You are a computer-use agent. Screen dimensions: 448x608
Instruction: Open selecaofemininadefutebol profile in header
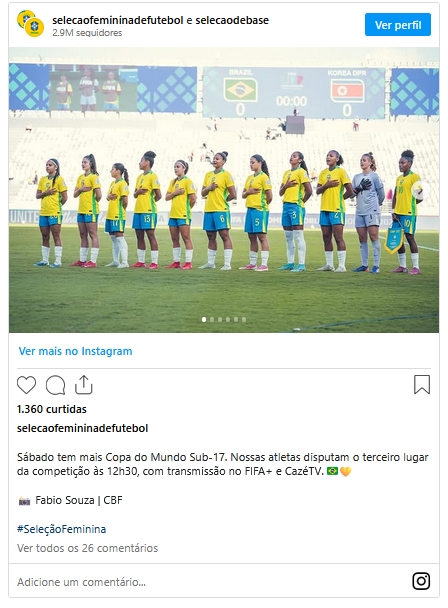coord(118,20)
